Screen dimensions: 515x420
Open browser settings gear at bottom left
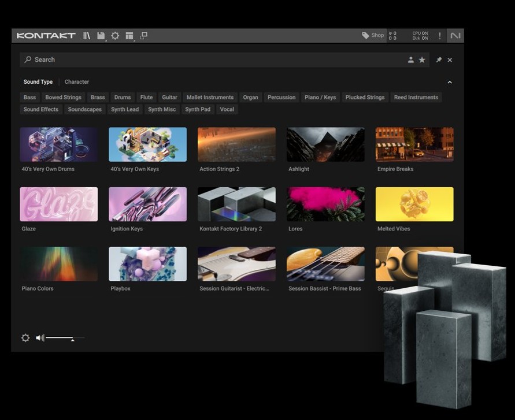tap(25, 338)
